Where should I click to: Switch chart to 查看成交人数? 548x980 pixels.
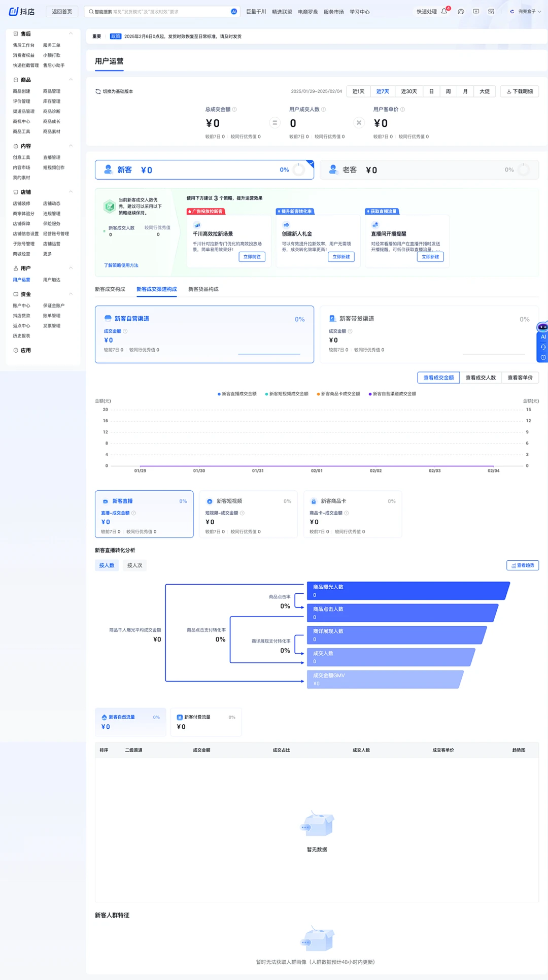(481, 378)
